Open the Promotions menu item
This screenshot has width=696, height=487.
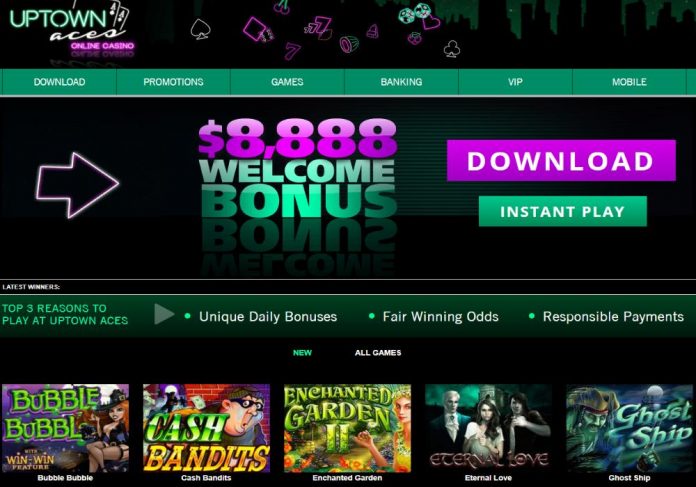pyautogui.click(x=173, y=82)
